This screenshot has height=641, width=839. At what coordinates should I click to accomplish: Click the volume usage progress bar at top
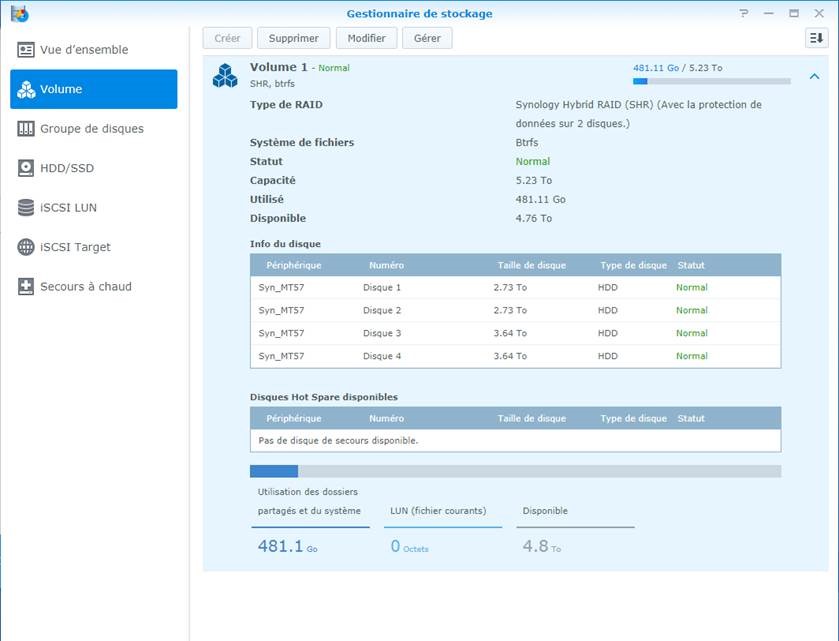click(711, 81)
